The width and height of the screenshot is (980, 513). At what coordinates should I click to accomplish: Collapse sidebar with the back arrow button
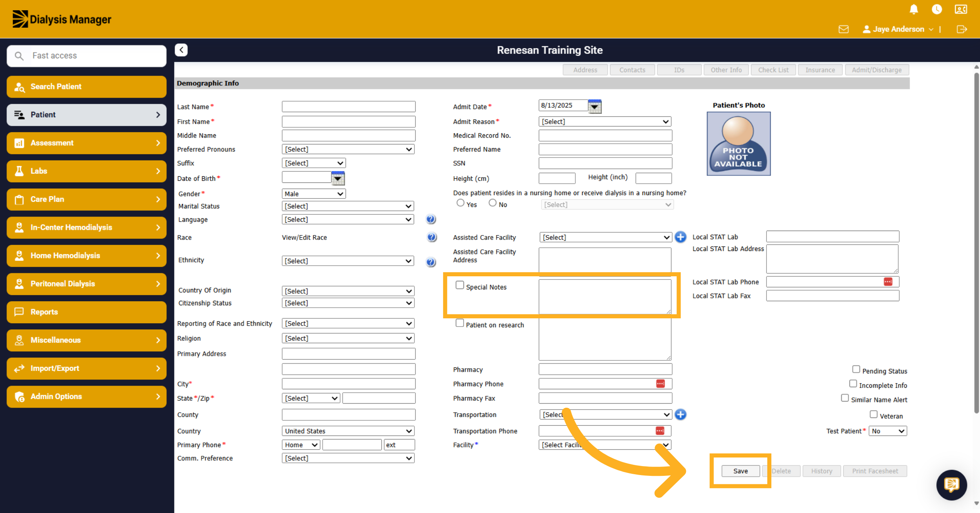pos(181,50)
